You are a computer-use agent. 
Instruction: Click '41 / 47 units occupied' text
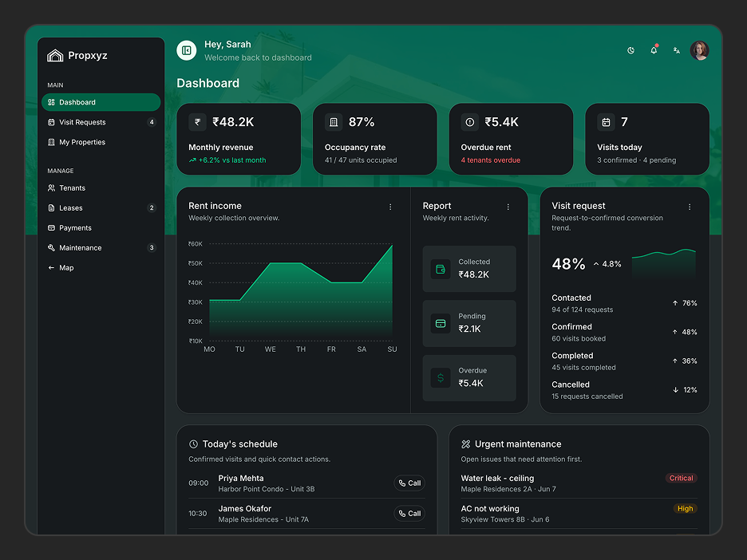click(x=361, y=160)
